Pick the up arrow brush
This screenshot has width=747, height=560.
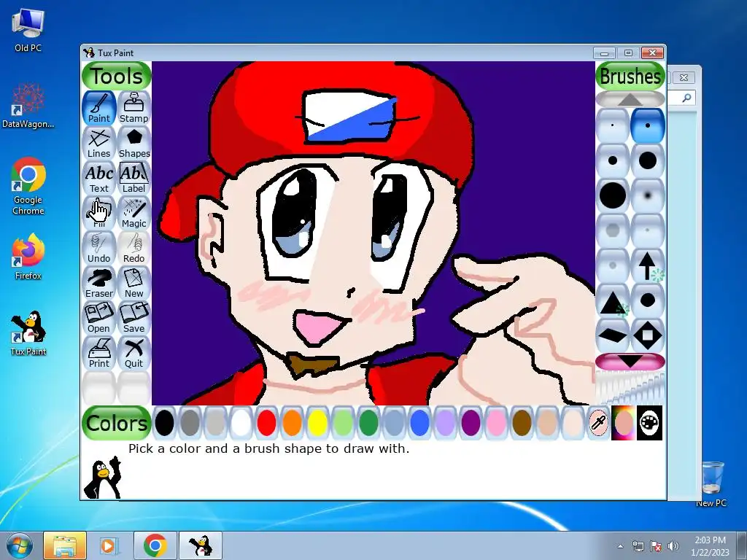[648, 265]
